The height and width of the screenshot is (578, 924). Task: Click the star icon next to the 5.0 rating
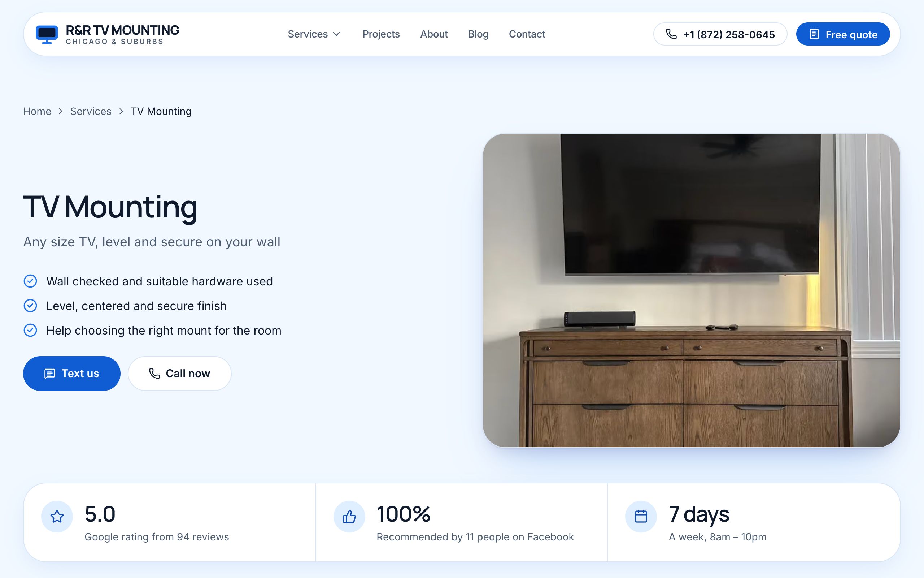(x=57, y=517)
